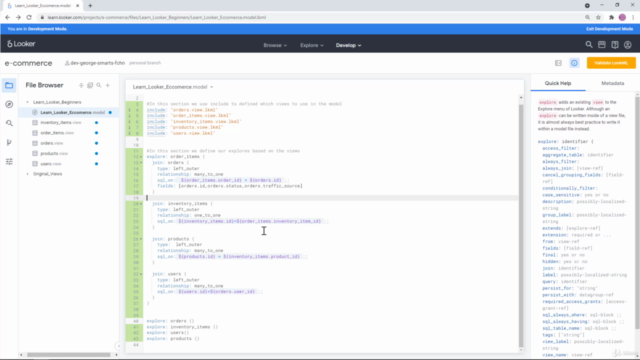The image size is (640, 360).
Task: Click the plus icon to add a file
Action: [108, 85]
